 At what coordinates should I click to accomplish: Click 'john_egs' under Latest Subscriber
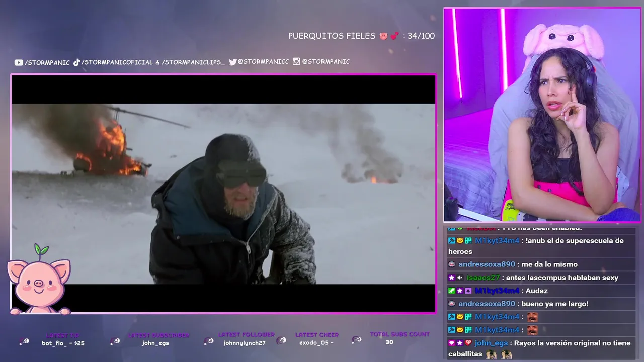(155, 343)
